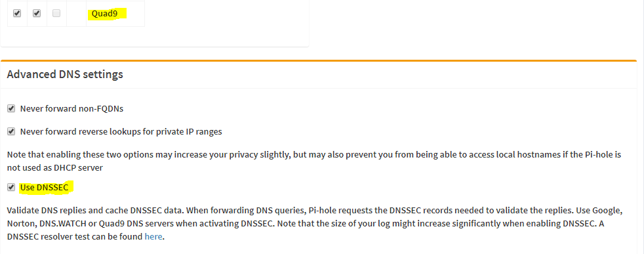Click the highlighted Quad9 server label
Image resolution: width=644 pixels, height=254 pixels.
[x=105, y=14]
